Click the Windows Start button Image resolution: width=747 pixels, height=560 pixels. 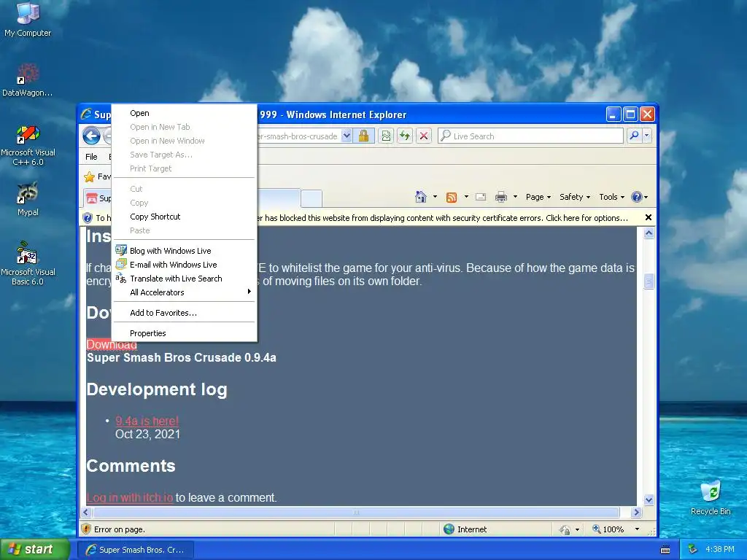click(x=34, y=550)
